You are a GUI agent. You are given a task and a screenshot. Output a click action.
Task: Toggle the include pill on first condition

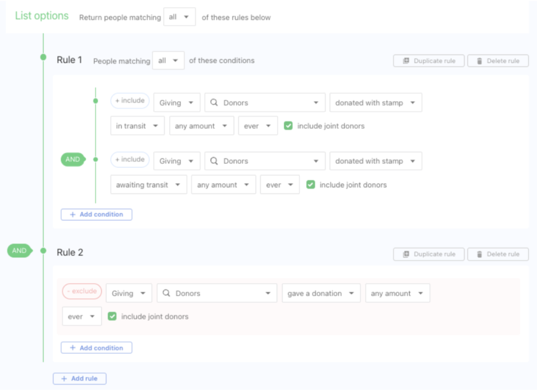(x=129, y=101)
